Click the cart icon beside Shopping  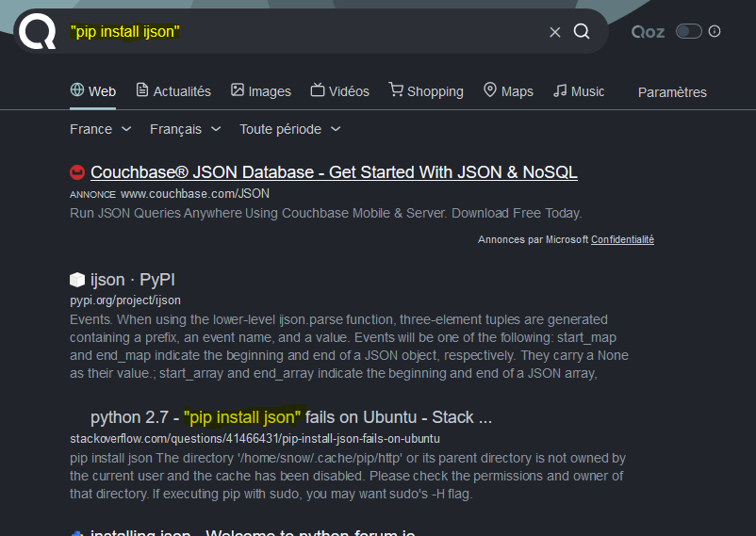pyautogui.click(x=396, y=89)
